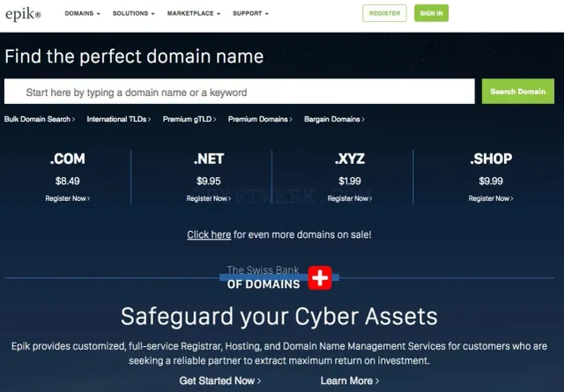Screen dimensions: 564x392
Task: Click the .SHOP heading
Action: [491, 159]
